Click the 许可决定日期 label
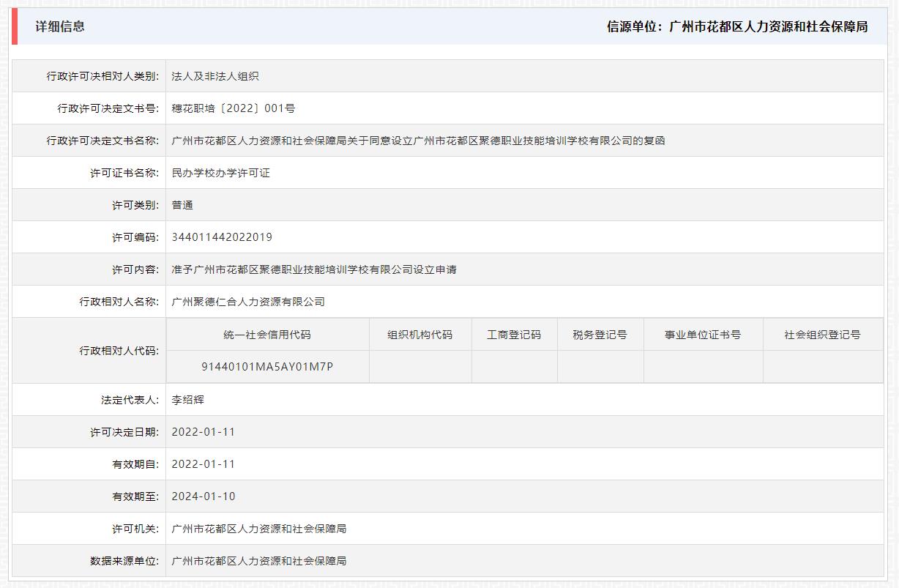 tap(124, 432)
